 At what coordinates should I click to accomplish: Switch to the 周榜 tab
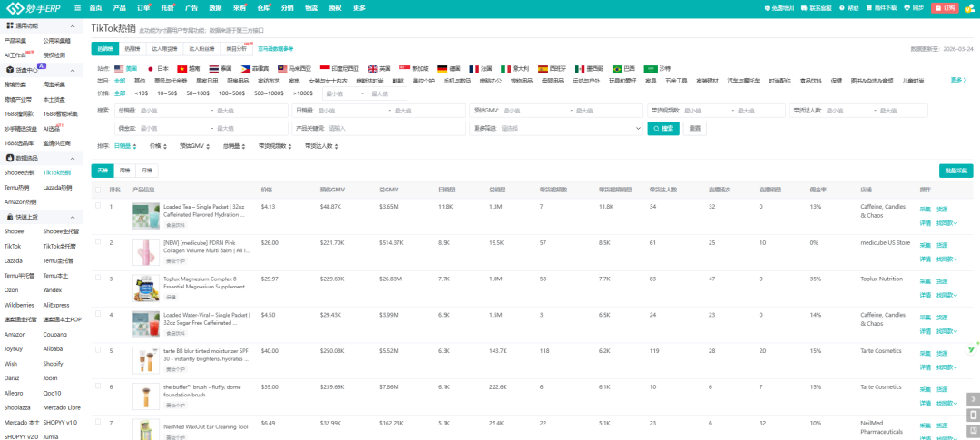tap(125, 171)
